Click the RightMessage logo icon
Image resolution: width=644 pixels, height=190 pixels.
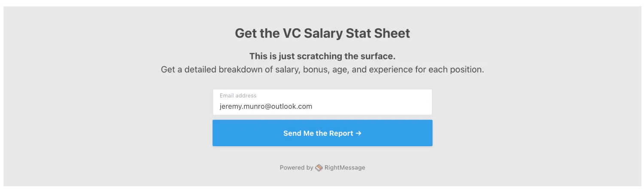319,168
